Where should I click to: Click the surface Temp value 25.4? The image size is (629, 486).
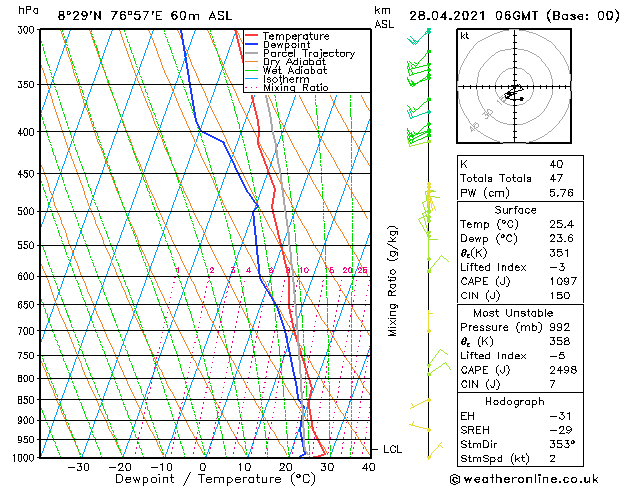562,224
